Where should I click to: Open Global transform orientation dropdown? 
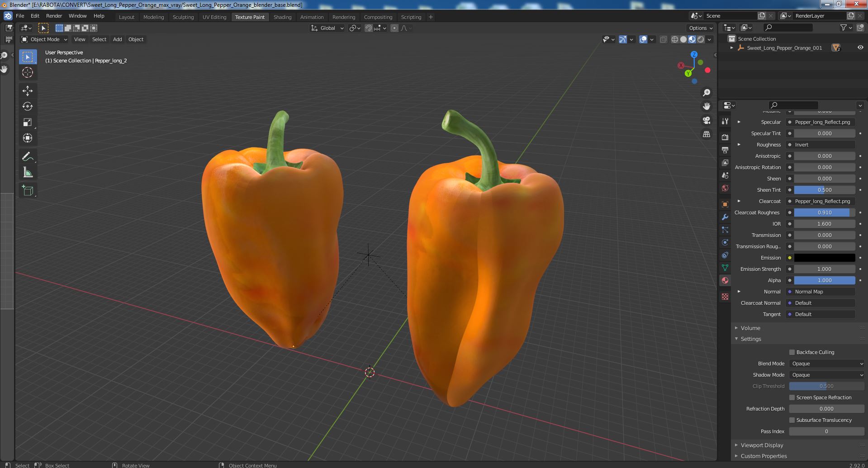pos(327,28)
